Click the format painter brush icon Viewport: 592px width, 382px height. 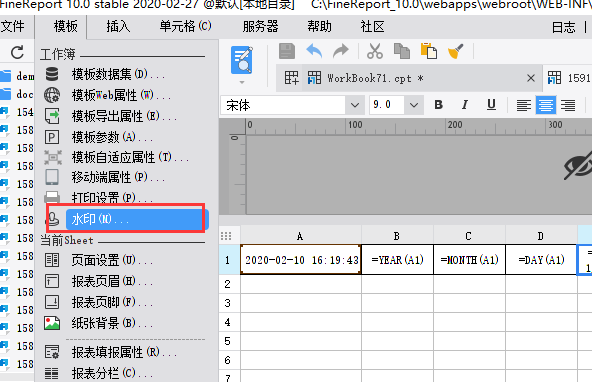click(455, 51)
